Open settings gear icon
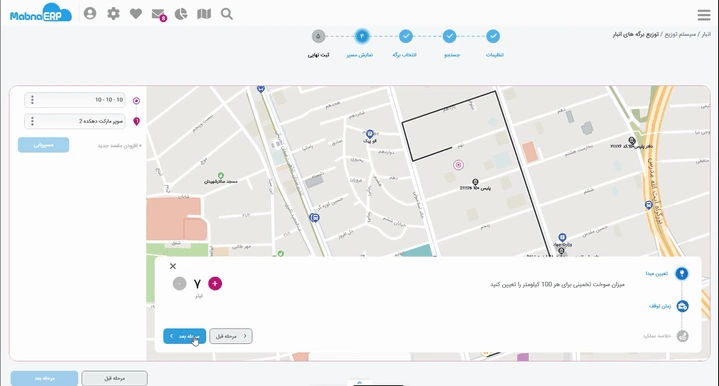719x386 pixels. pyautogui.click(x=113, y=14)
